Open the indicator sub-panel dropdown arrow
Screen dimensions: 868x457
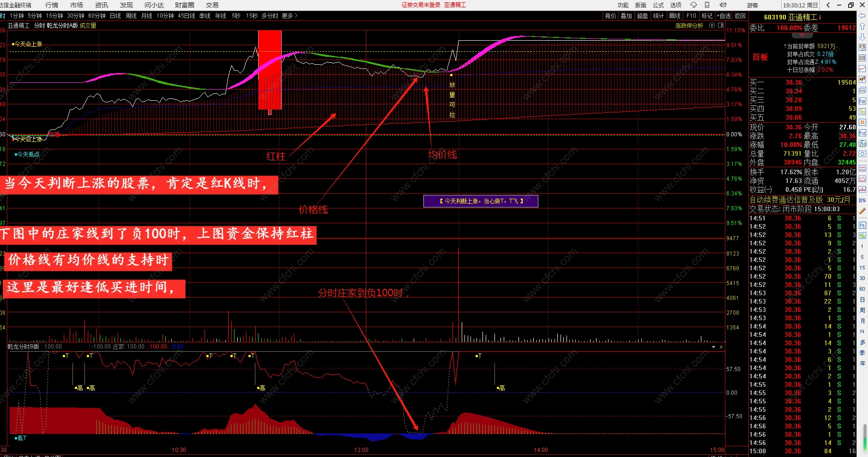click(713, 347)
